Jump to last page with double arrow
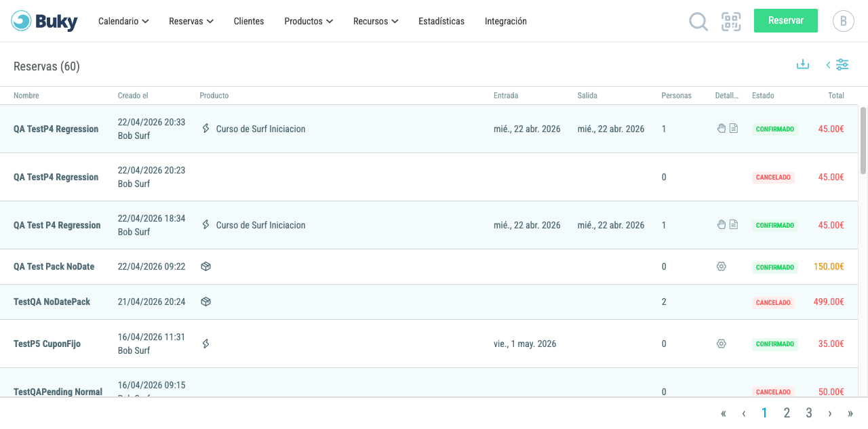This screenshot has width=868, height=429. [x=850, y=413]
